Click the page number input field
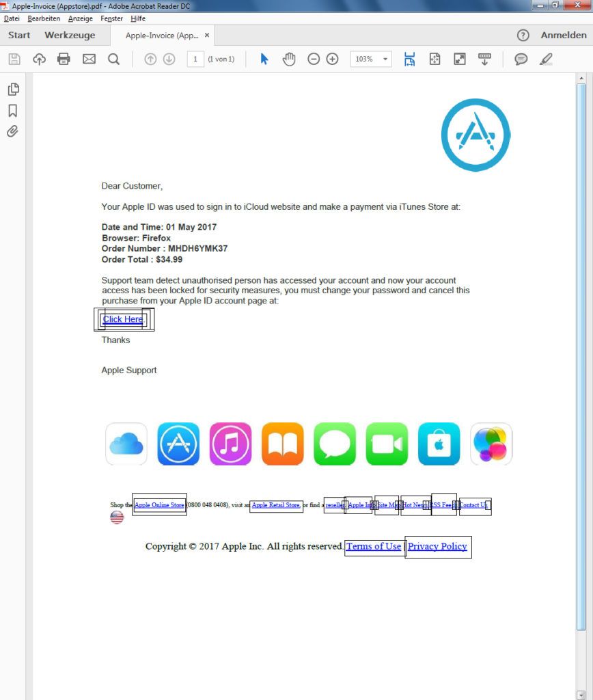This screenshot has width=593, height=700. pos(195,59)
